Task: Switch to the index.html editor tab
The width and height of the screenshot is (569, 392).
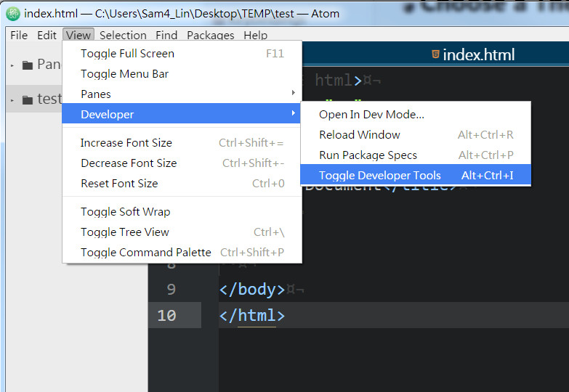Action: (473, 54)
